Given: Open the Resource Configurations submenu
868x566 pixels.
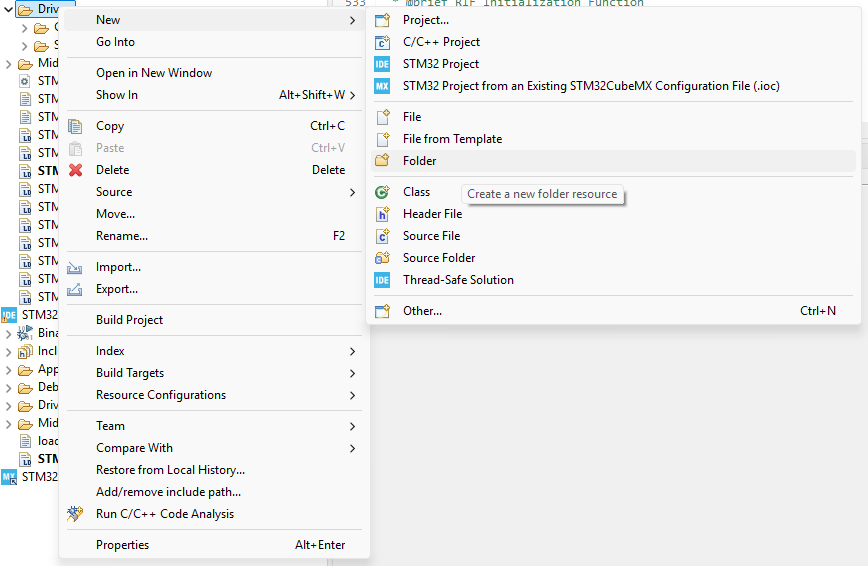Looking at the screenshot, I should [214, 395].
